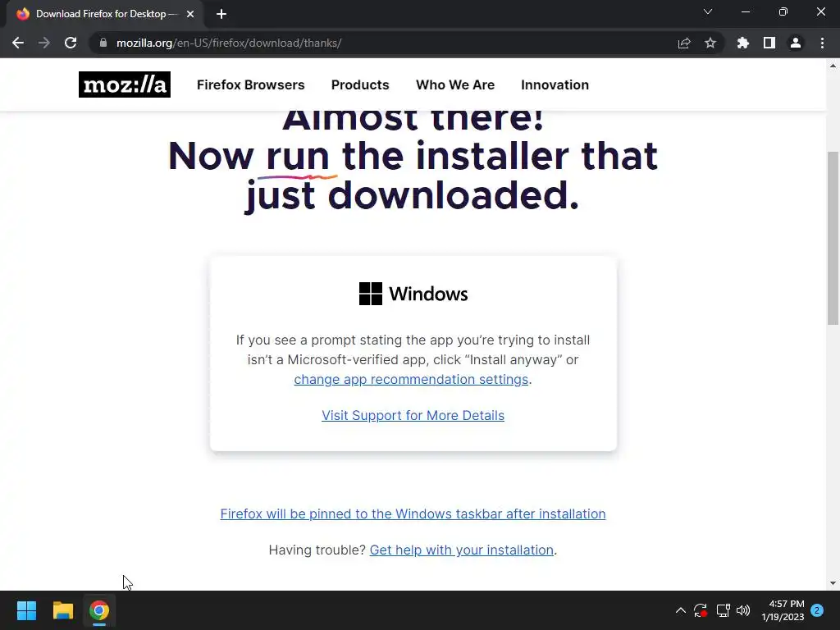Click the page vertical scrollbar thumb
The image size is (840, 630).
833,238
